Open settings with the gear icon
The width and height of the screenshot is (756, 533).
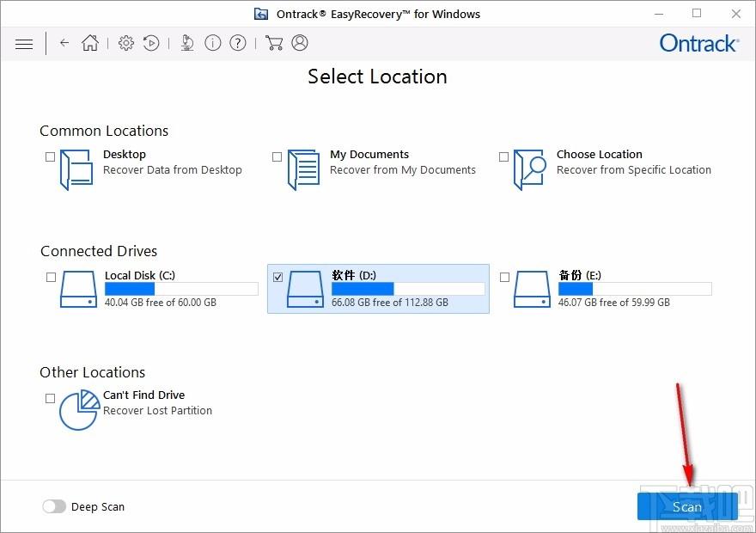tap(126, 43)
